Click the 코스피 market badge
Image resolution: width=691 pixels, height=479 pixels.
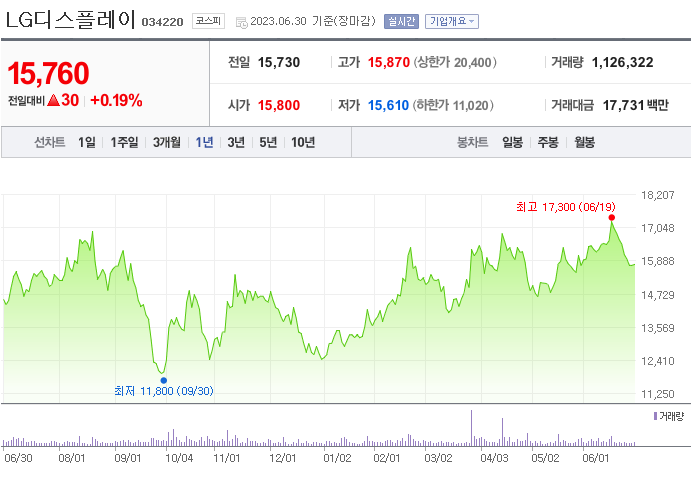pyautogui.click(x=208, y=21)
